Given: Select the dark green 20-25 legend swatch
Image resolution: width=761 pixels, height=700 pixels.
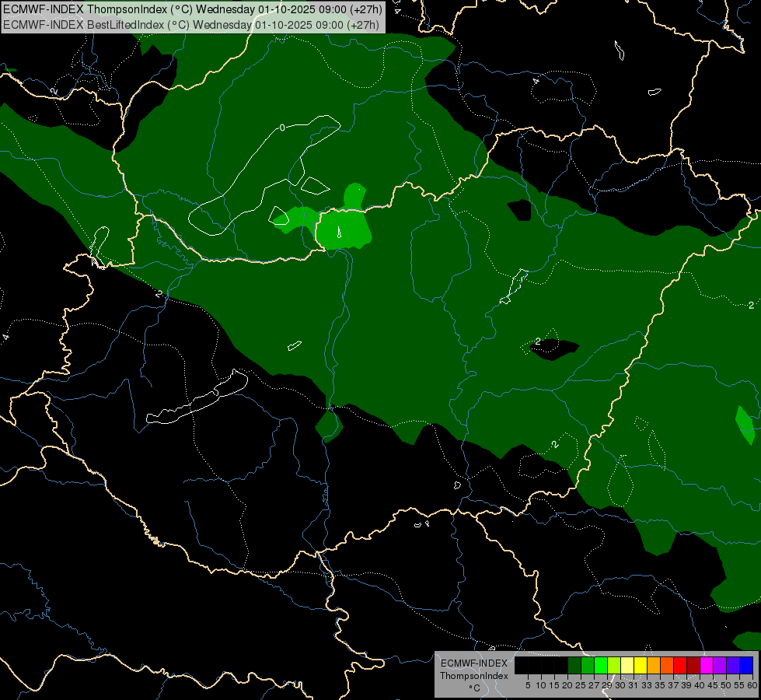Looking at the screenshot, I should click(x=574, y=665).
